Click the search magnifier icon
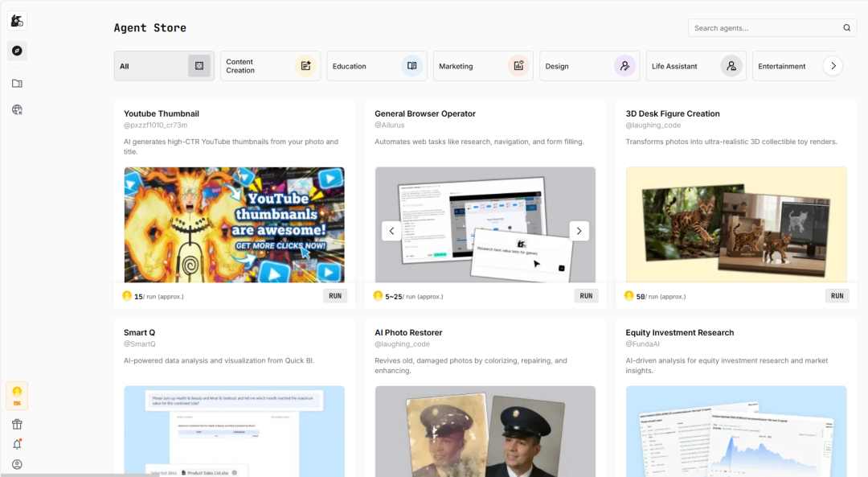This screenshot has width=868, height=477. pos(846,27)
